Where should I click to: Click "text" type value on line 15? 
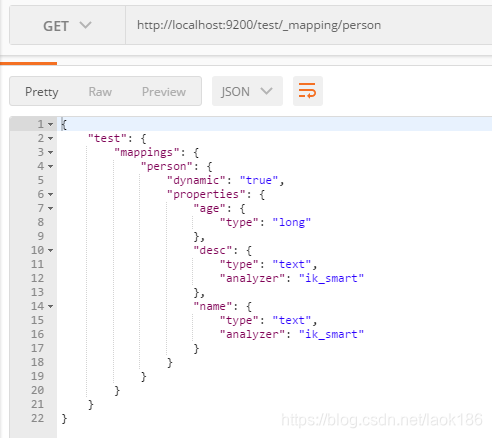tap(292, 320)
